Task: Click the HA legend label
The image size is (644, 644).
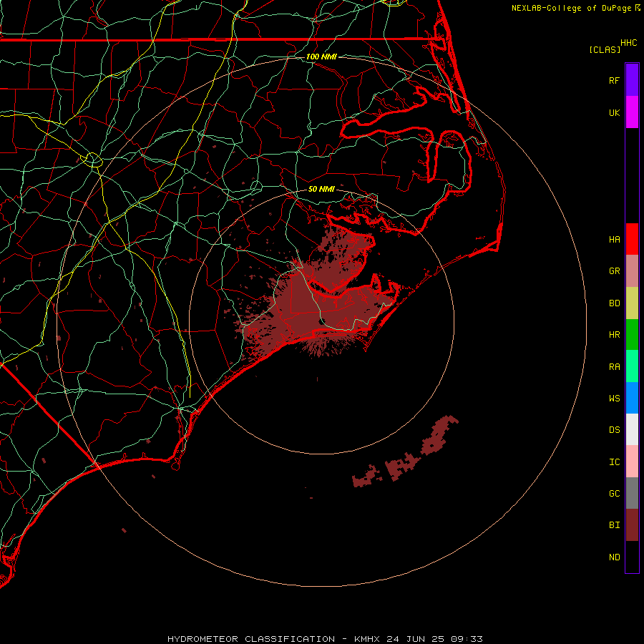Action: coord(614,239)
